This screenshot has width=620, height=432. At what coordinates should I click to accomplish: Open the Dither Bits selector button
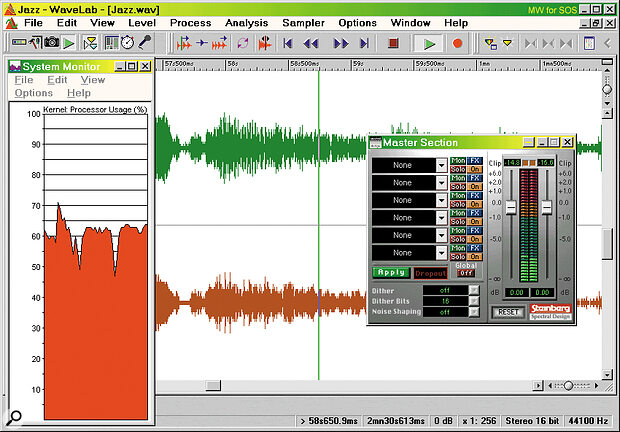tap(474, 301)
